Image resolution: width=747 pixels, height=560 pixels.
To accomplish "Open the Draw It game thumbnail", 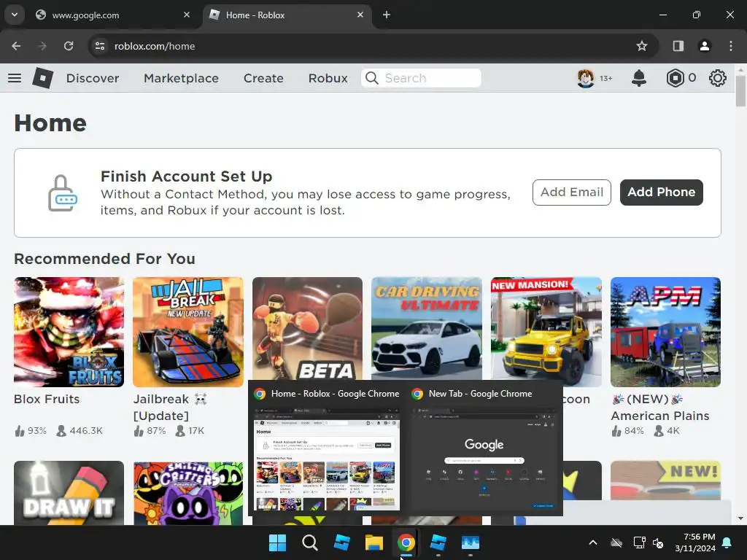I will point(69,493).
